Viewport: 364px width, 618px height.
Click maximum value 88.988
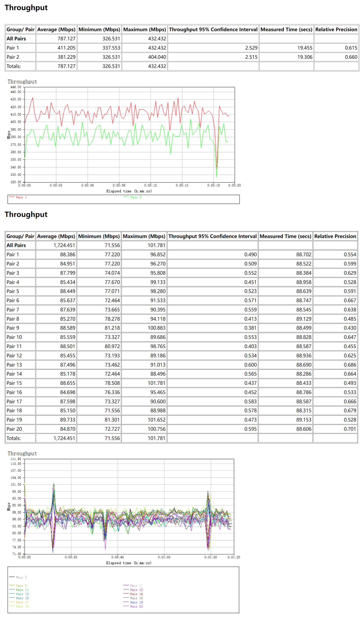pyautogui.click(x=144, y=411)
